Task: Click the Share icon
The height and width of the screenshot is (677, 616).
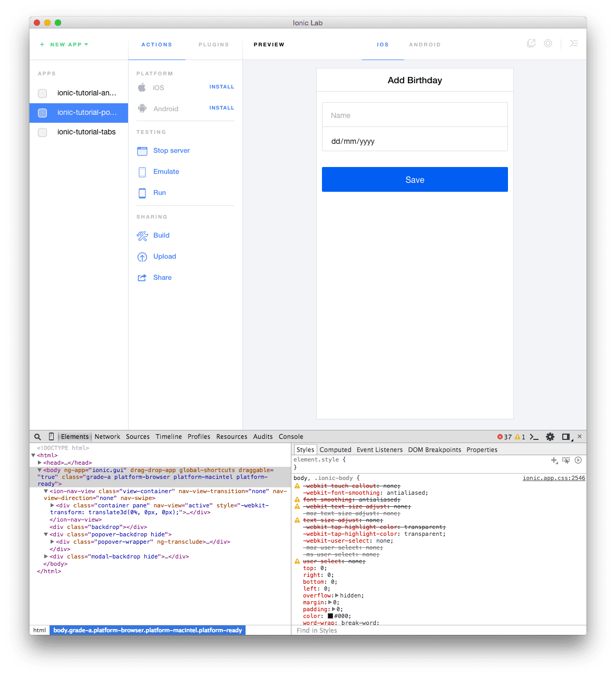Action: [142, 277]
